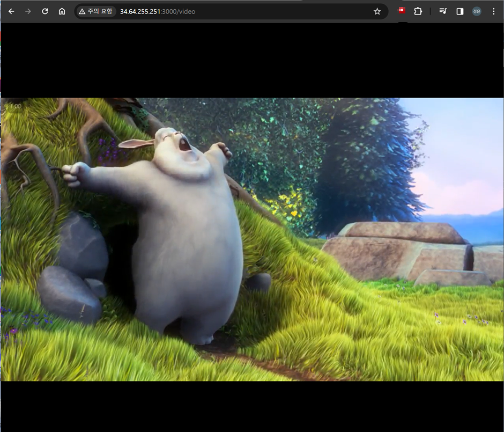Reload the current page
The width and height of the screenshot is (504, 432).
coord(45,12)
